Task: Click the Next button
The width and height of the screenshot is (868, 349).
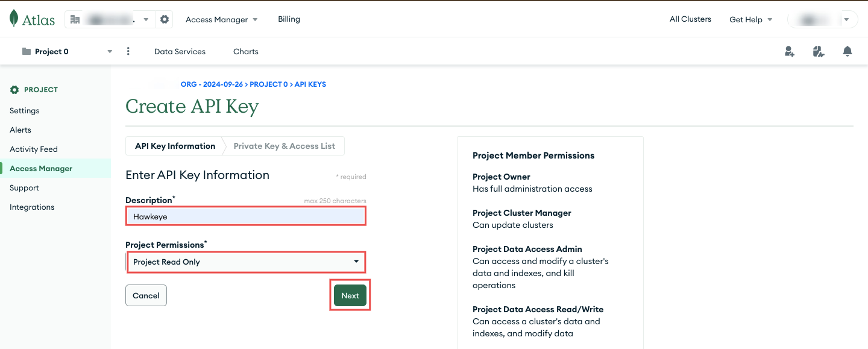Action: [x=350, y=295]
